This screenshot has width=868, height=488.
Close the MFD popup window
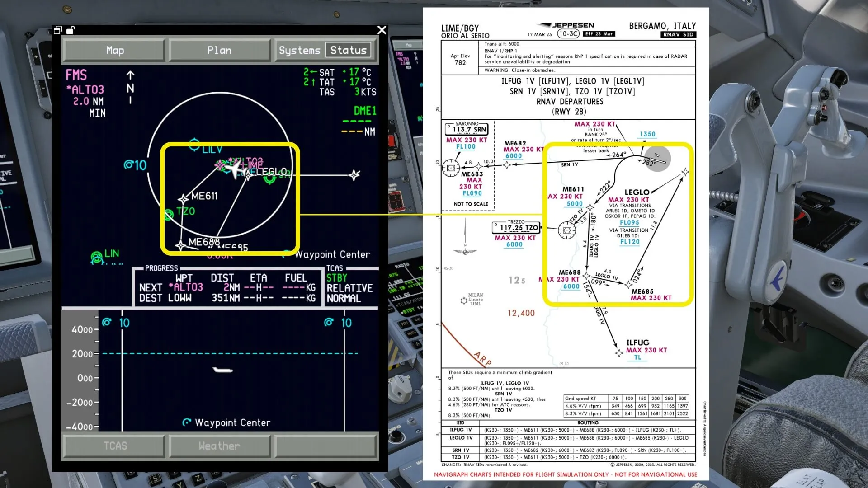click(382, 30)
